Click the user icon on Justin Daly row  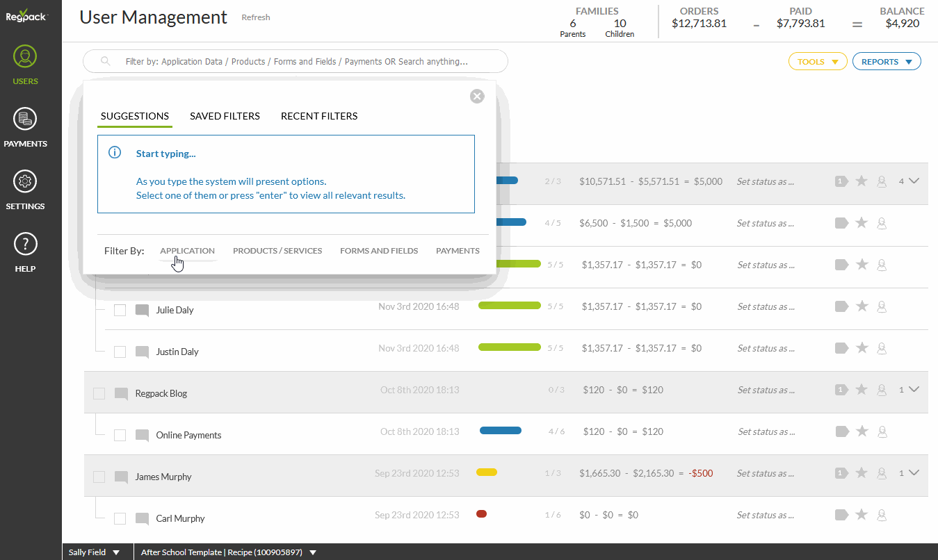coord(882,348)
